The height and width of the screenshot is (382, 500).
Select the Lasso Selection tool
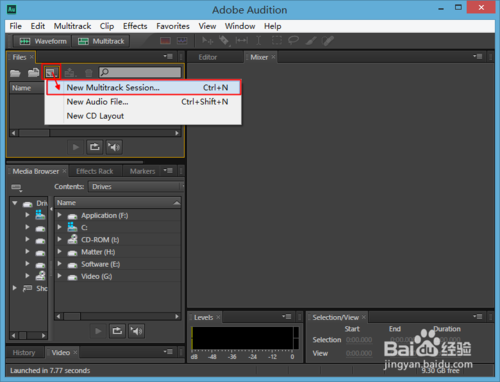293,41
